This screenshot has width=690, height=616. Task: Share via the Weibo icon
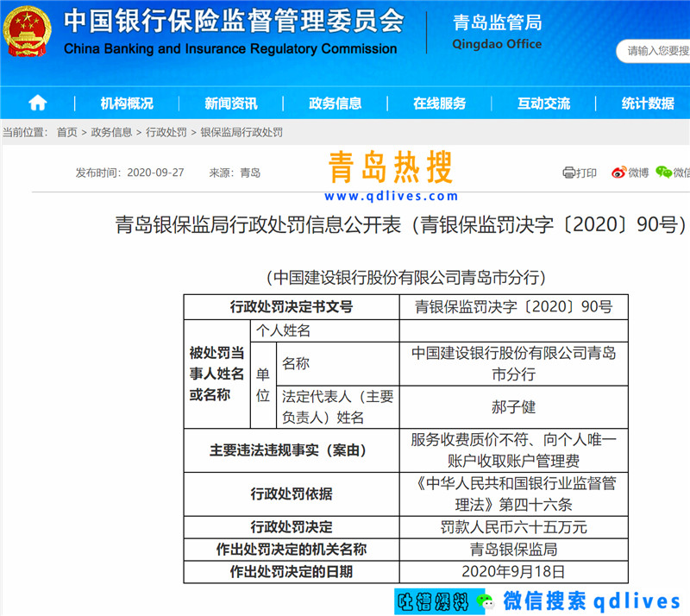click(x=618, y=173)
